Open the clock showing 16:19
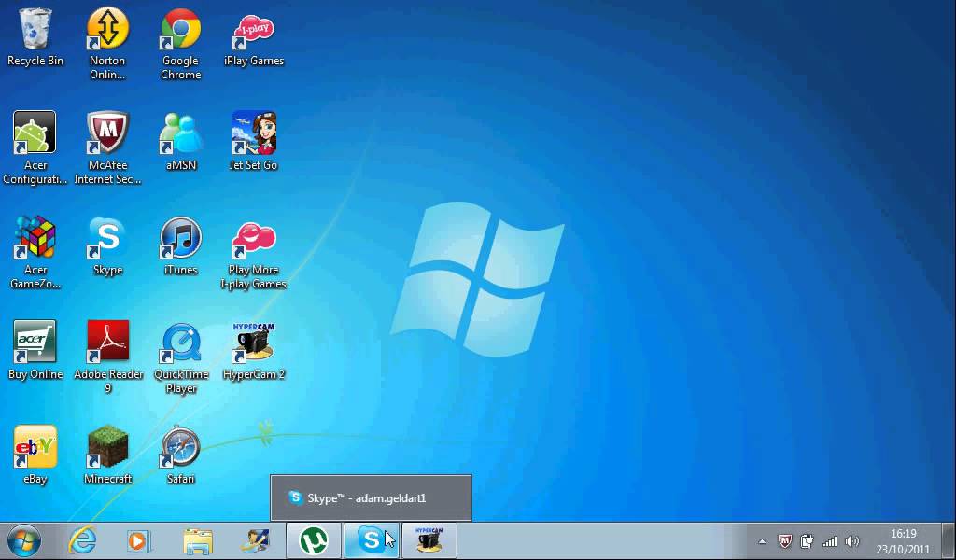956x560 pixels. coord(903,541)
